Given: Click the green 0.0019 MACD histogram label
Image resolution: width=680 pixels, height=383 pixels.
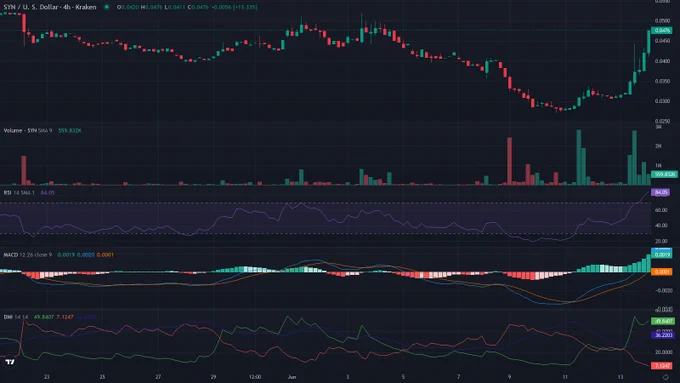Looking at the screenshot, I should [662, 255].
